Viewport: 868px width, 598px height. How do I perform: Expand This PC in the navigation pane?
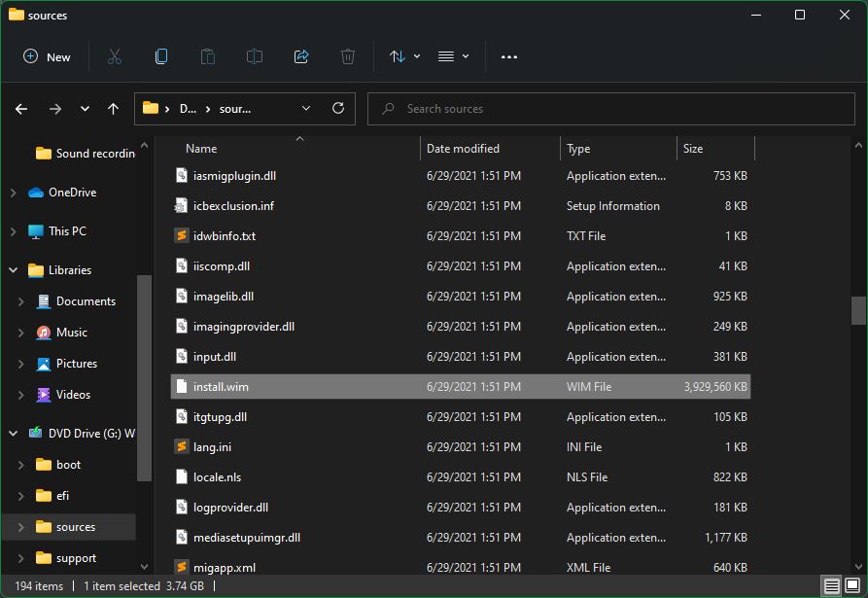(x=15, y=230)
